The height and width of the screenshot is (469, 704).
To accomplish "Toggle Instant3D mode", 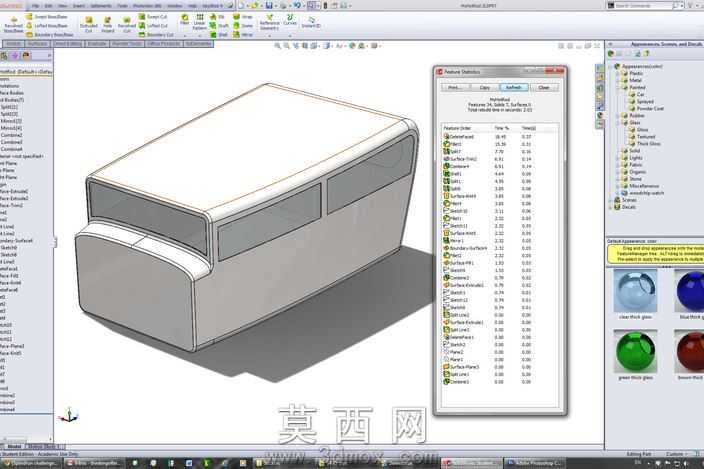I will 311,22.
